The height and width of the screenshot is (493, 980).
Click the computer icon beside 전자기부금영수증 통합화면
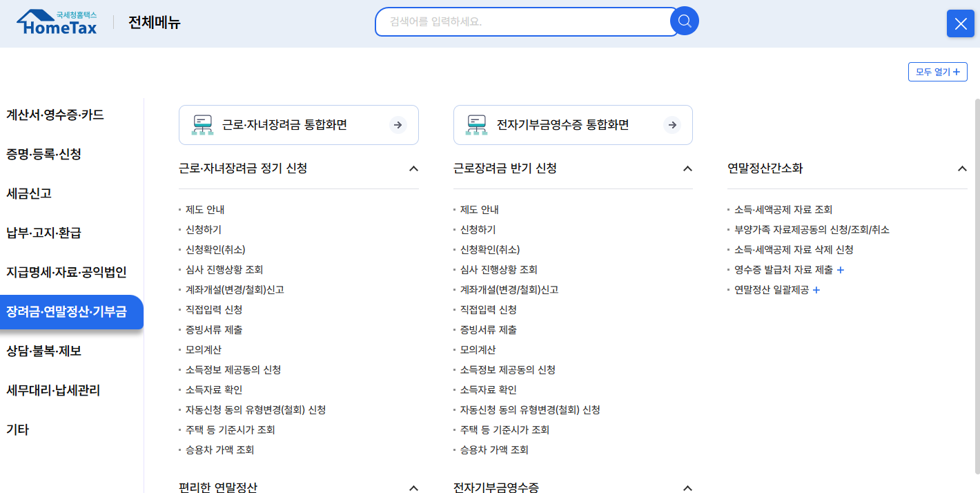point(475,124)
